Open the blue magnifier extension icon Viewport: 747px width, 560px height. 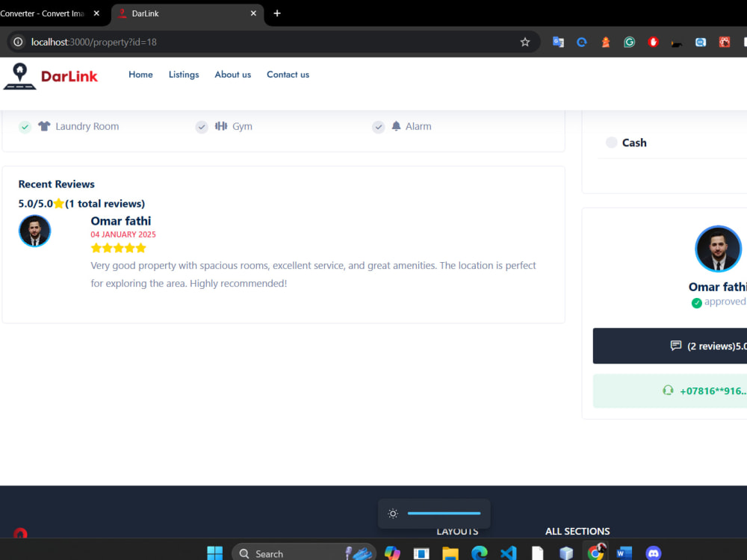click(x=701, y=42)
